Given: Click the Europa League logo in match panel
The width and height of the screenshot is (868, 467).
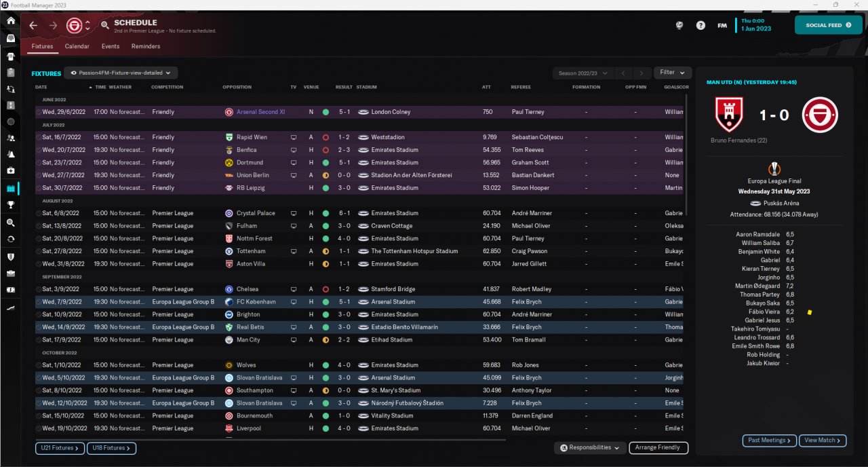Looking at the screenshot, I should click(x=774, y=169).
